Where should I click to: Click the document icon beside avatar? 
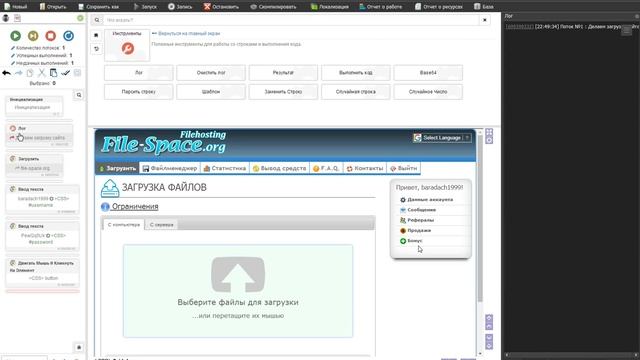[17, 18]
